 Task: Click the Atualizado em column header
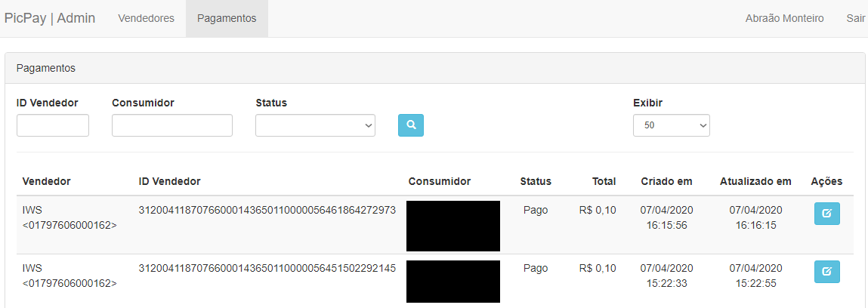click(x=755, y=181)
